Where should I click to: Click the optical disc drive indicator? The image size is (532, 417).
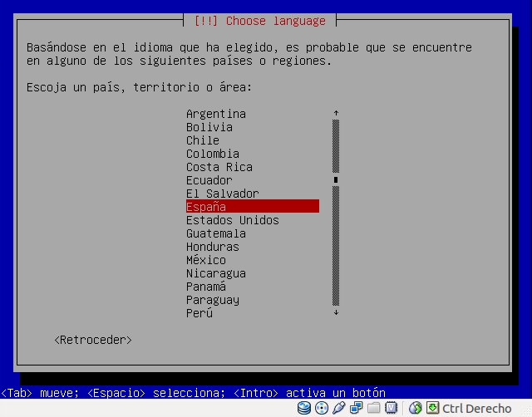(322, 408)
